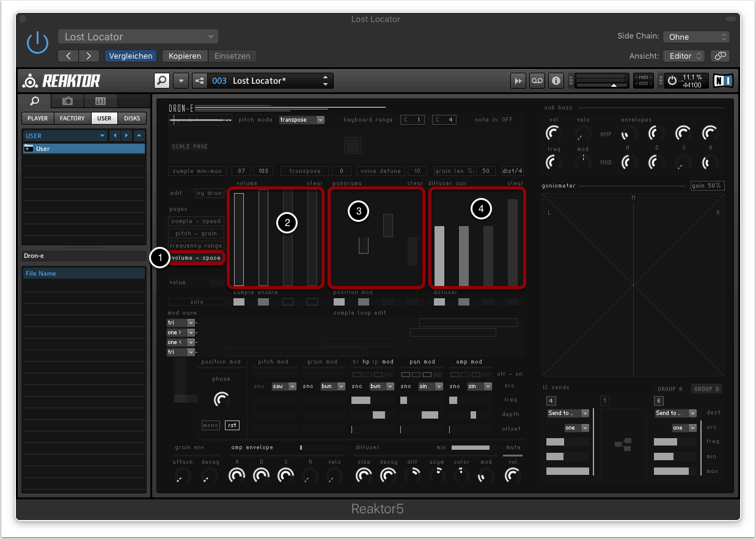Switch to the FACTORY browser tab

coord(72,118)
